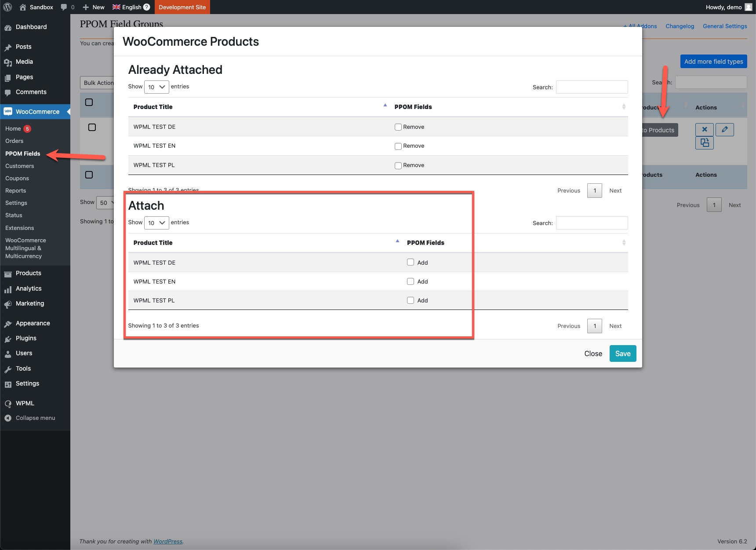The height and width of the screenshot is (550, 756).
Task: Click the Marketing megaphone icon
Action: click(x=8, y=304)
